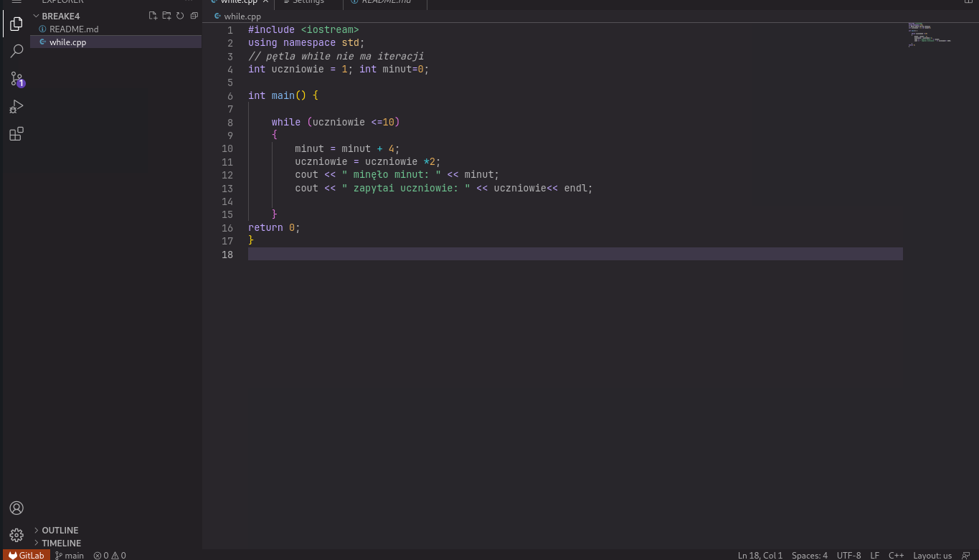Click comment 'pętla while nie ma iteracji'
Viewport: 979px width, 560px height.
tap(336, 56)
